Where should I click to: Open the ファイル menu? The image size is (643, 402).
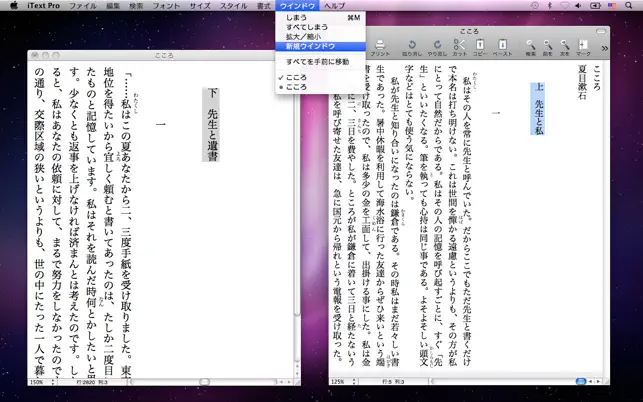[82, 6]
